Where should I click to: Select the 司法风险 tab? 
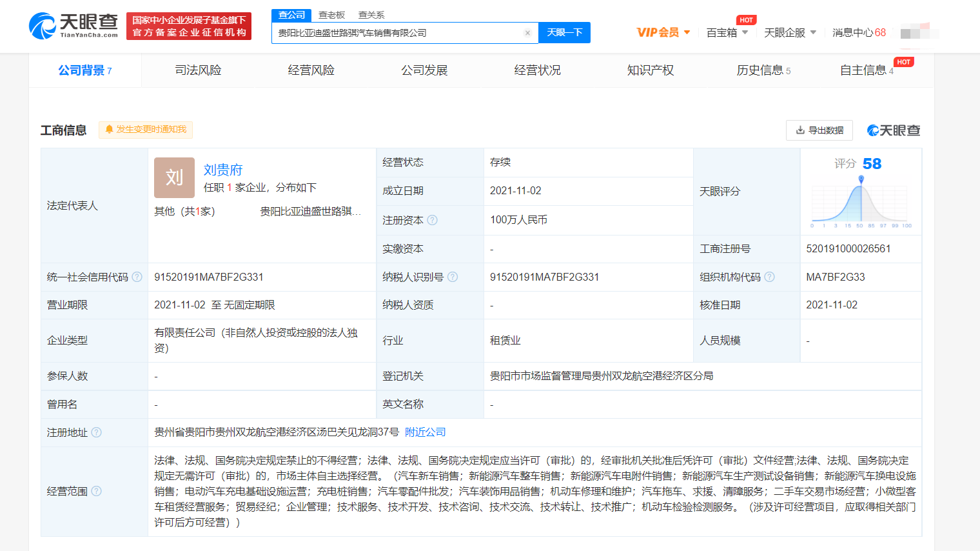point(198,70)
